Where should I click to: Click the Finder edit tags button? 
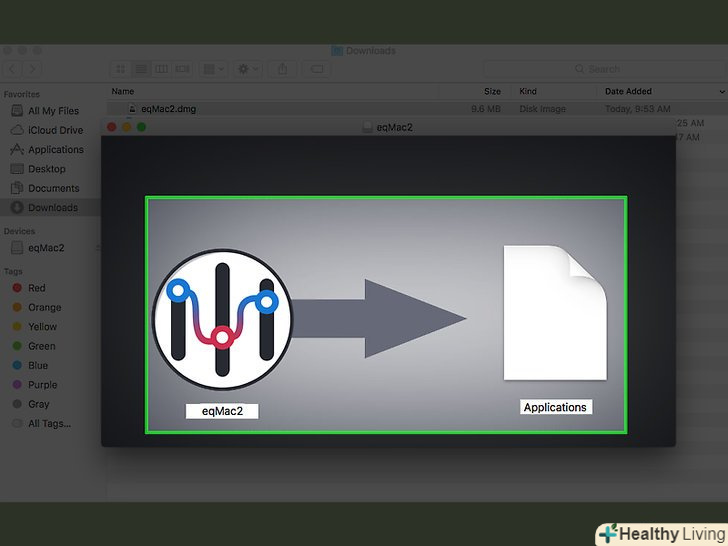[317, 69]
